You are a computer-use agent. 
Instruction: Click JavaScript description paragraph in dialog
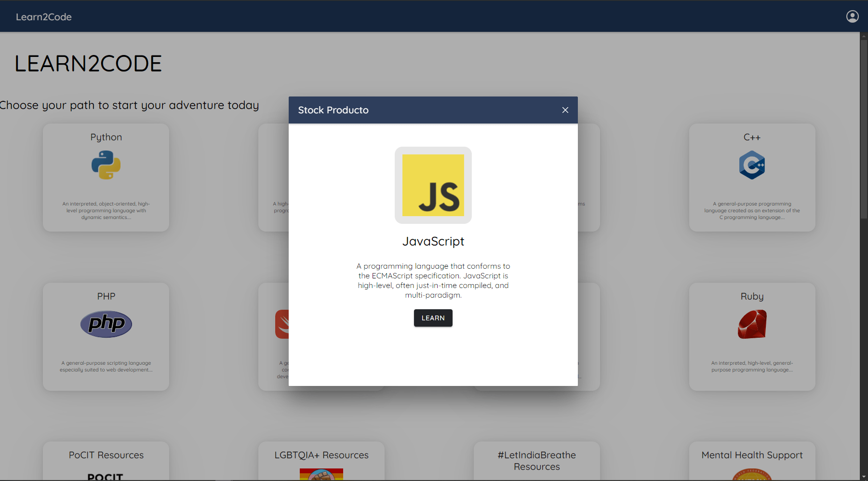(433, 280)
